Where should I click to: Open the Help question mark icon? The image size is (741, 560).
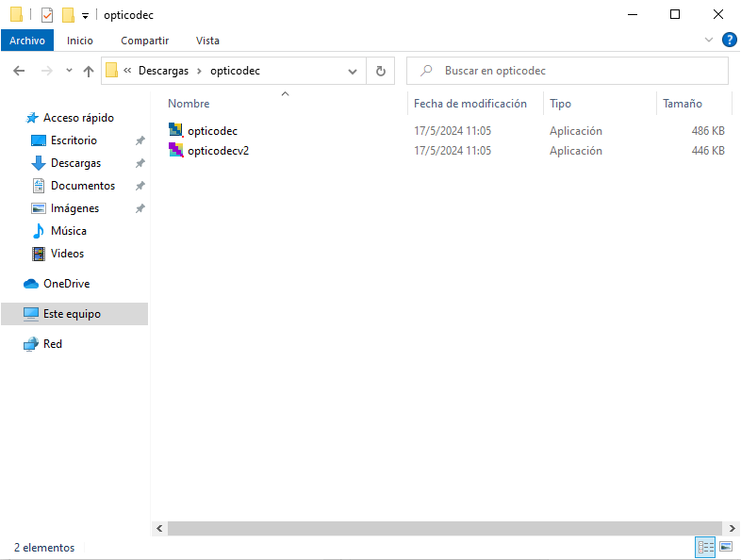[x=729, y=40]
